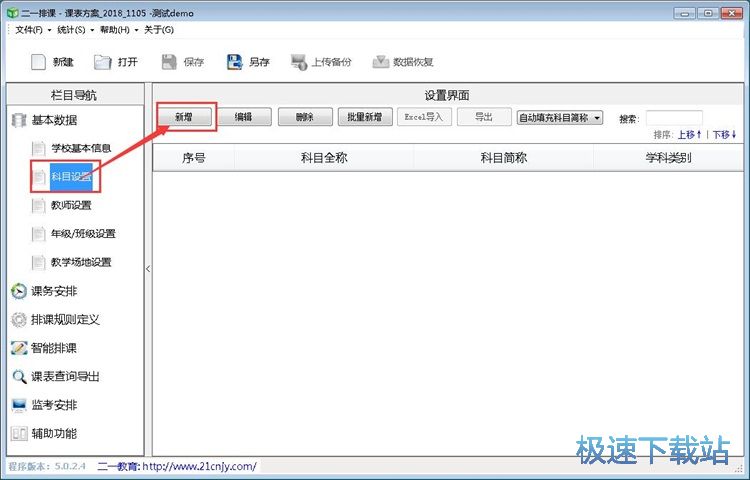750x480 pixels.
Task: Click the 科目全称 column header
Action: [324, 158]
